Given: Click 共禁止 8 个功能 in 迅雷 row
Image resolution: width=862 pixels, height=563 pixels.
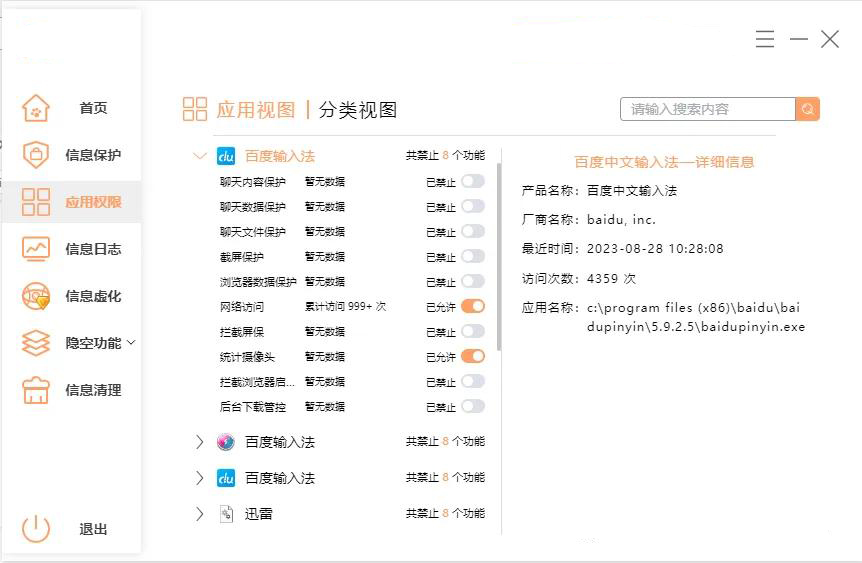Looking at the screenshot, I should click(x=445, y=513).
